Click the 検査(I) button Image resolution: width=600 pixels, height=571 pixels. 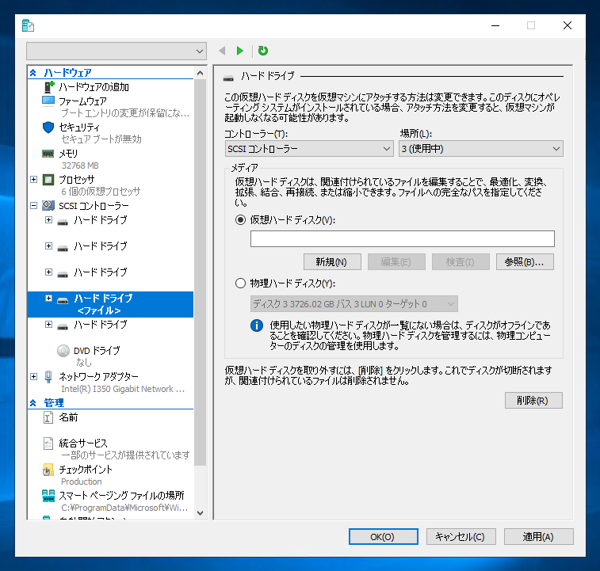461,262
